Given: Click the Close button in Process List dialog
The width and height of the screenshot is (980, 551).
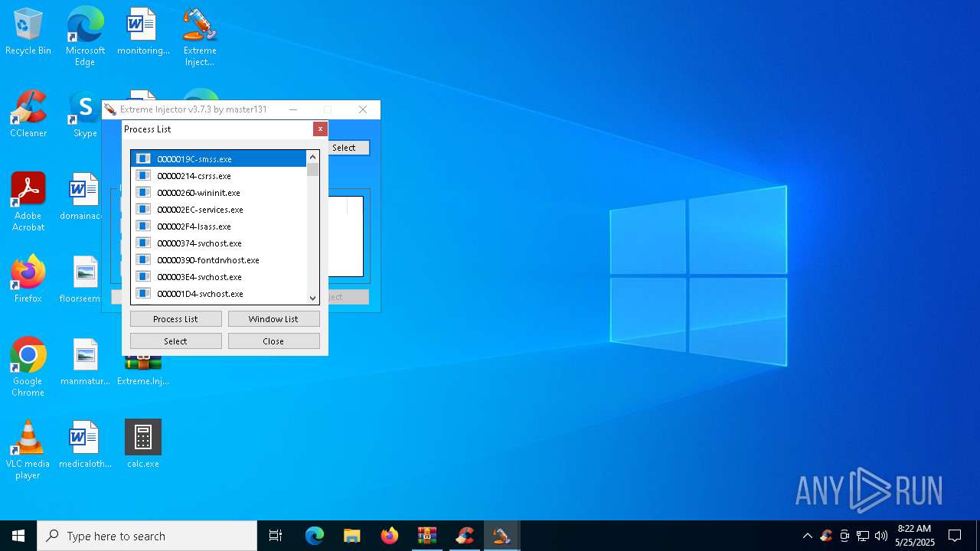Looking at the screenshot, I should pos(274,341).
